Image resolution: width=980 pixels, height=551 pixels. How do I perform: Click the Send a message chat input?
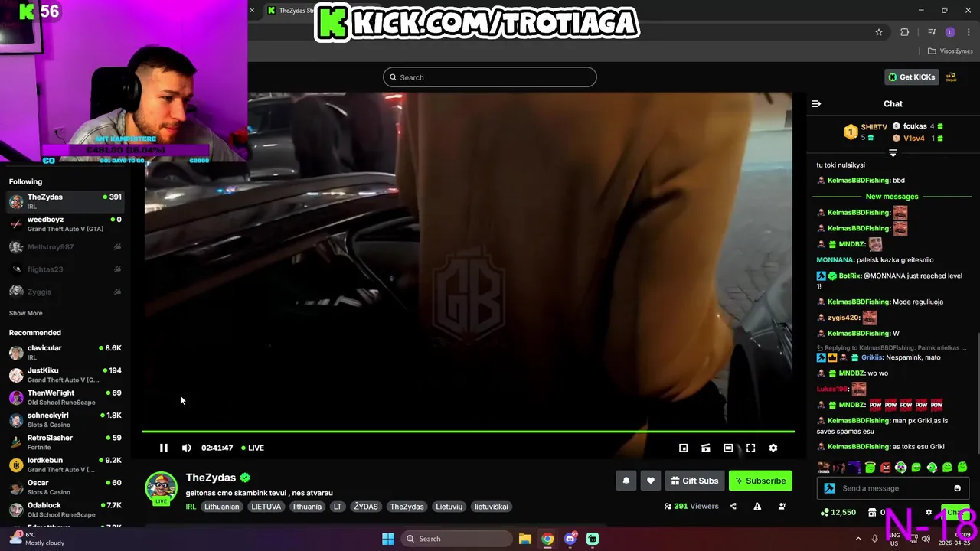[x=893, y=488]
